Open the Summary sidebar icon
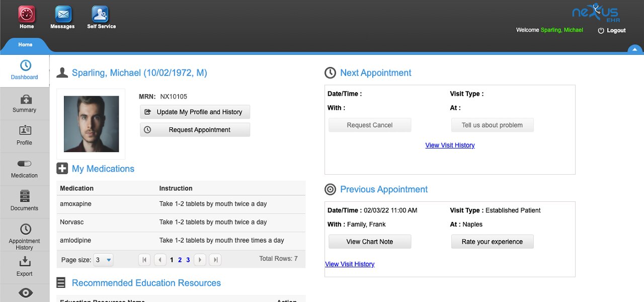Screen dimensions: 644x302 coord(25,100)
